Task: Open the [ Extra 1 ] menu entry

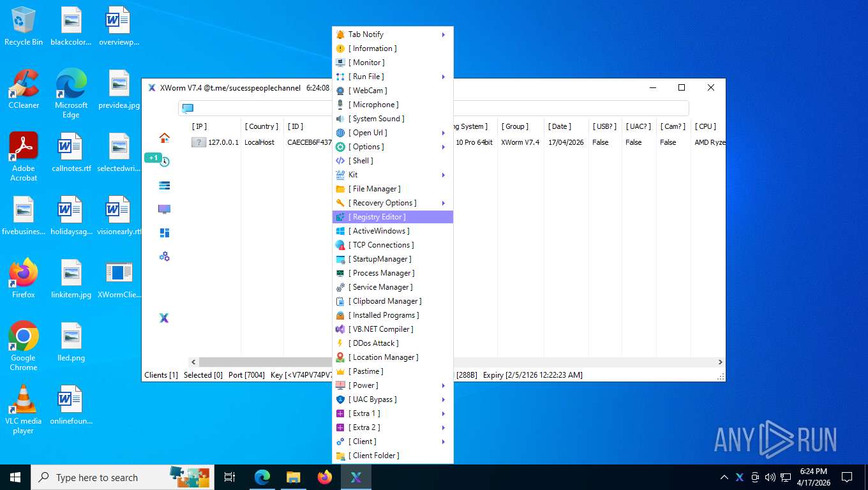Action: (x=393, y=413)
